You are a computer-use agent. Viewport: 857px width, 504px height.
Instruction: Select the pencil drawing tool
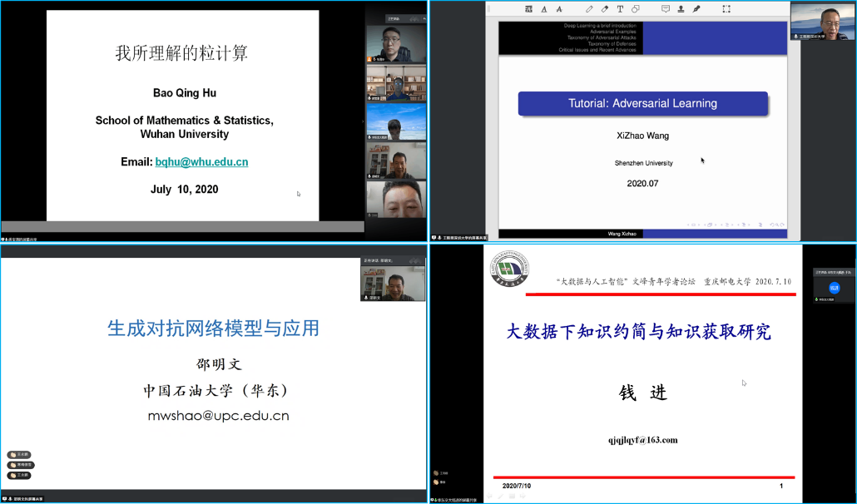(x=589, y=9)
